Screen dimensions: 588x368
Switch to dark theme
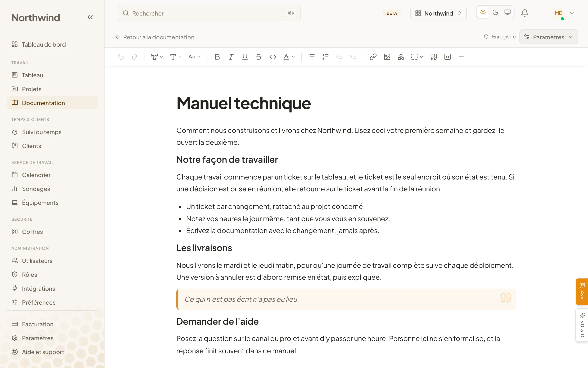click(x=495, y=12)
